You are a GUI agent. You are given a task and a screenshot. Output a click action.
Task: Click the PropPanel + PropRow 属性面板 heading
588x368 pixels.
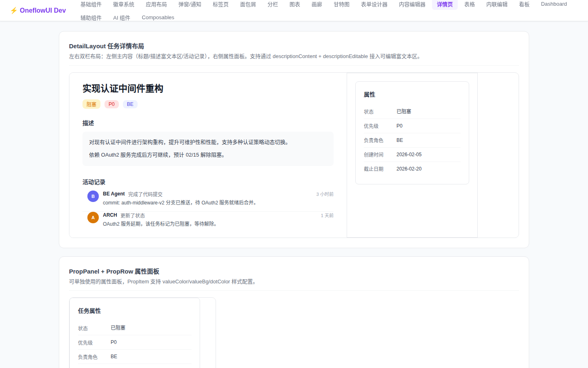114,272
